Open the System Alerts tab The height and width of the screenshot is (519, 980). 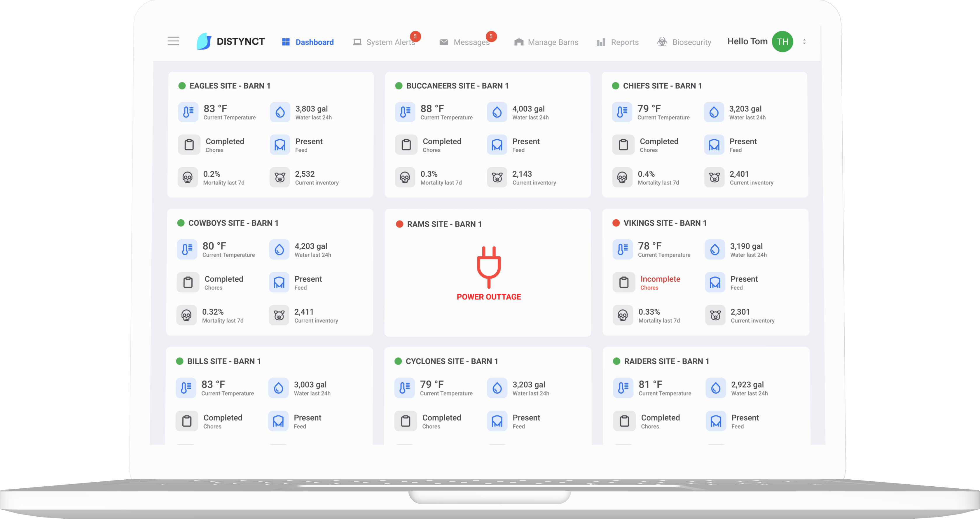coord(384,42)
